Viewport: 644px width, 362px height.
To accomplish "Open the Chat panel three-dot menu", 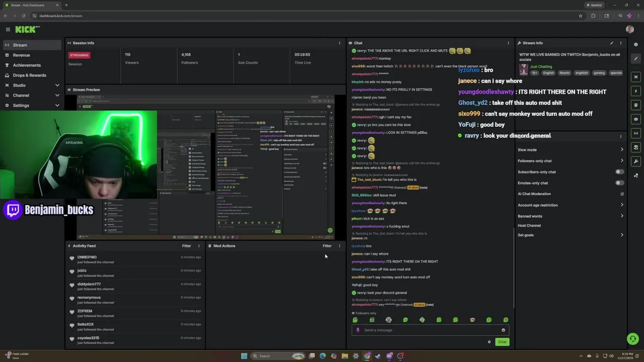I will (x=508, y=43).
